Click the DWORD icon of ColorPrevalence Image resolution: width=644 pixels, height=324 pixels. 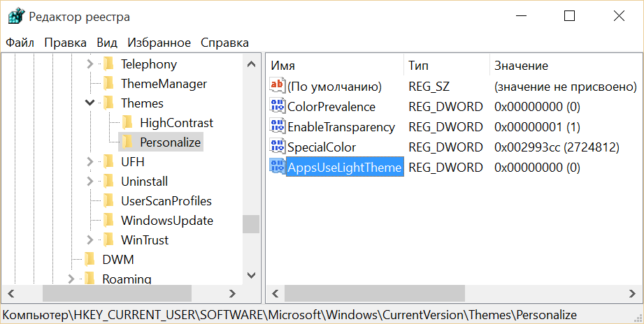click(277, 106)
